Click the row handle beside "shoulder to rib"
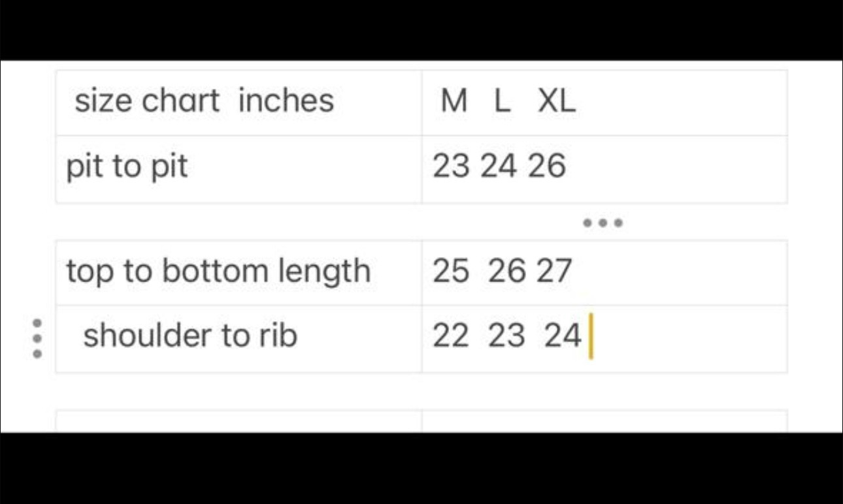Viewport: 843px width, 504px height. coord(37,338)
